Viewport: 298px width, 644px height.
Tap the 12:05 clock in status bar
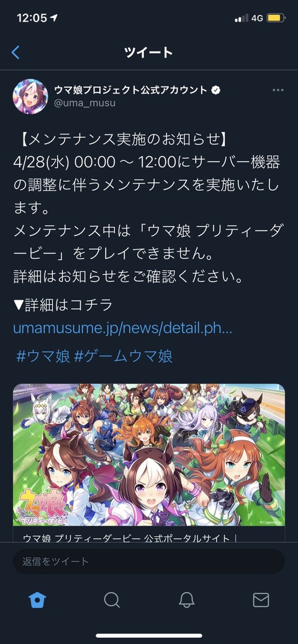click(x=32, y=18)
